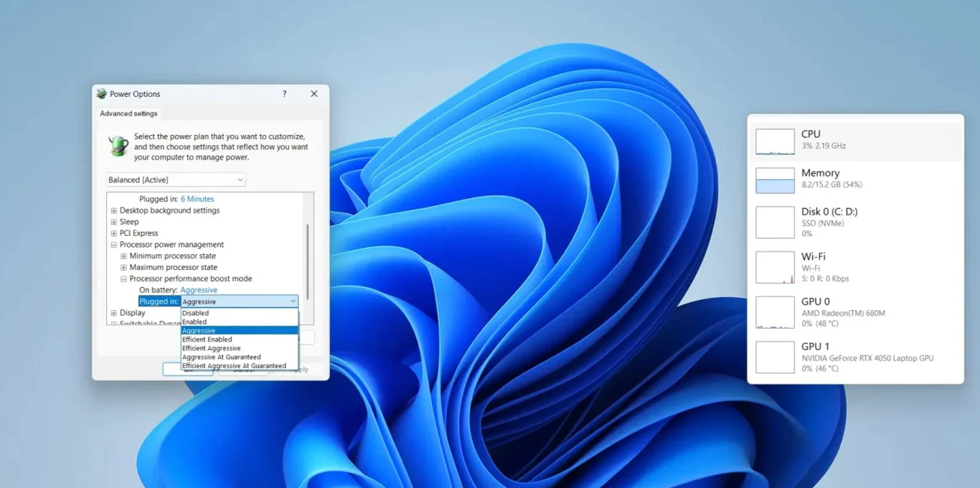Expand the PCI Express node
Image resolution: width=980 pixels, height=488 pixels.
click(x=114, y=233)
